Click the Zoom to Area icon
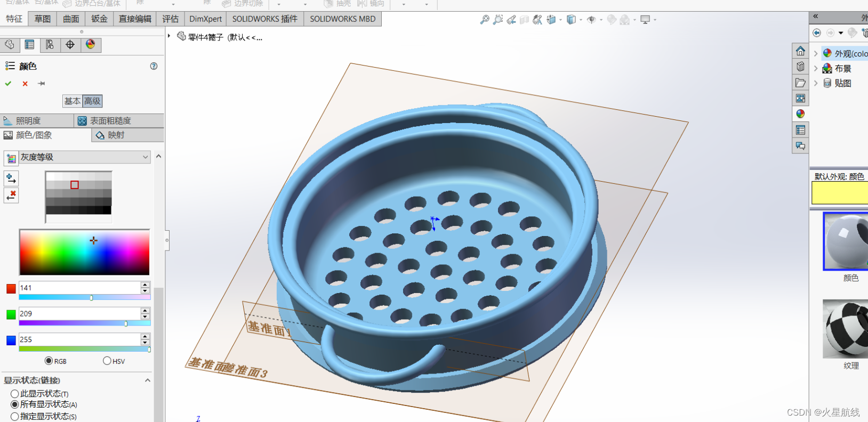 pyautogui.click(x=498, y=20)
